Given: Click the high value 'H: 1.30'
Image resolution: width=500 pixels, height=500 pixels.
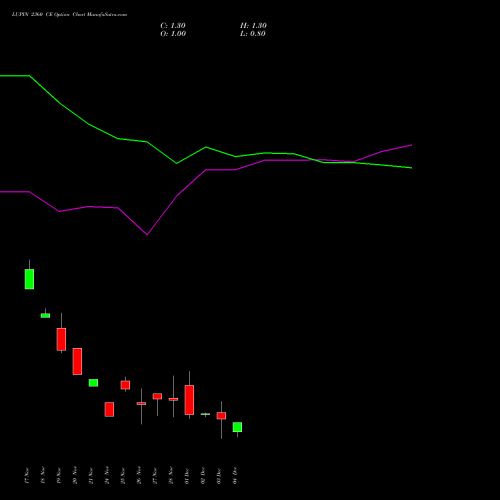Looking at the screenshot, I should point(253,26).
